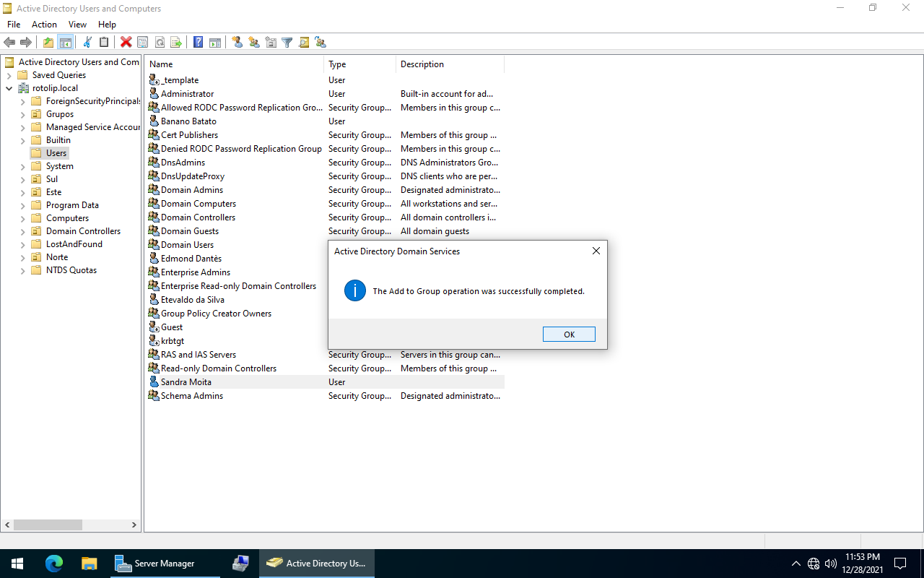Click the Filter funnel toolbar icon

[x=287, y=43]
